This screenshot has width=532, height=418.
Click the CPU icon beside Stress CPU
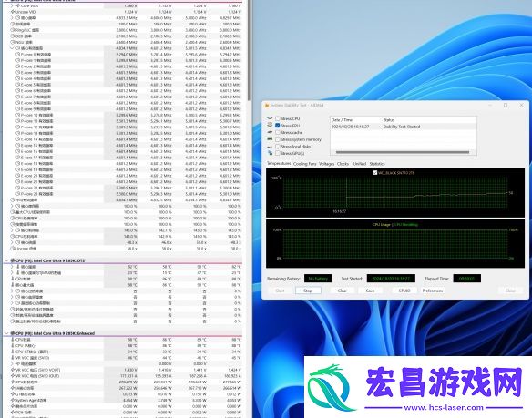coord(270,118)
